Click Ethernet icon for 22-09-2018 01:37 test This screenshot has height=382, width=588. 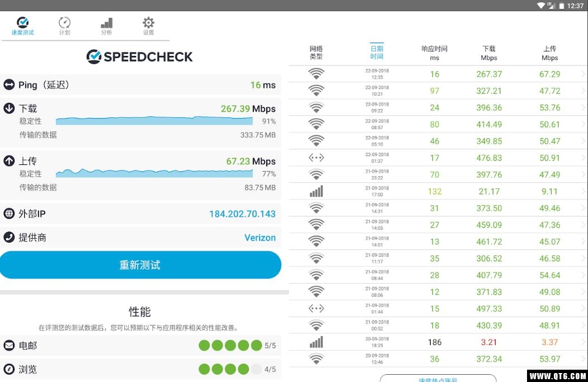[316, 158]
